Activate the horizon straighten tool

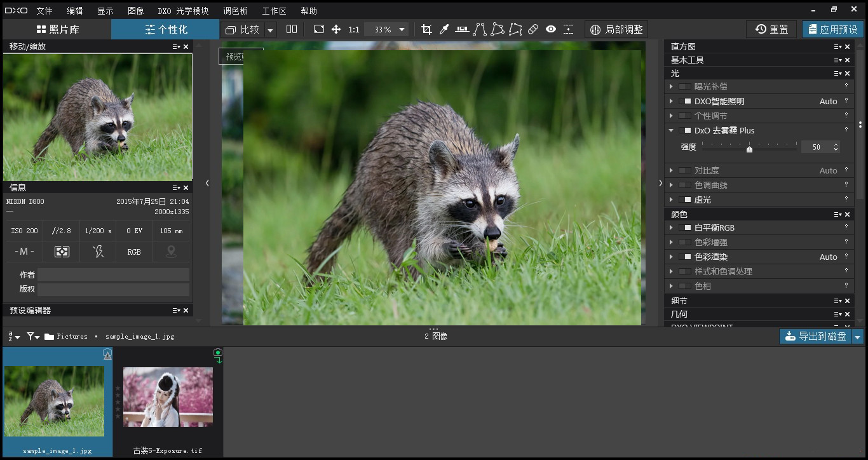(x=462, y=29)
